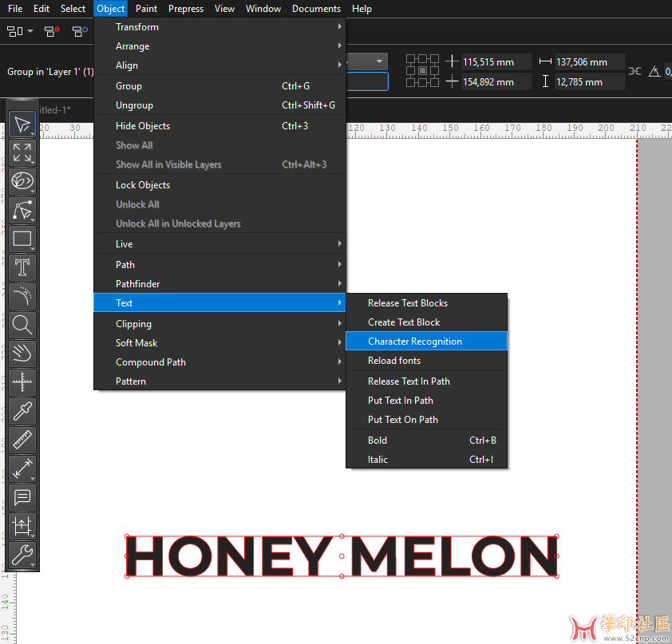This screenshot has height=644, width=672.
Task: Toggle Bold in the Text submenu
Action: tap(378, 441)
